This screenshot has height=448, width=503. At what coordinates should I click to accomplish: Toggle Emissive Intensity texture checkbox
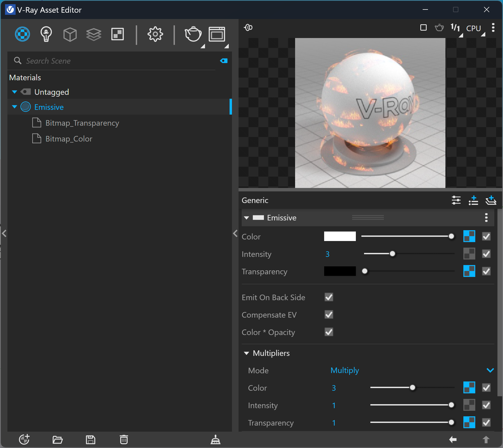486,254
